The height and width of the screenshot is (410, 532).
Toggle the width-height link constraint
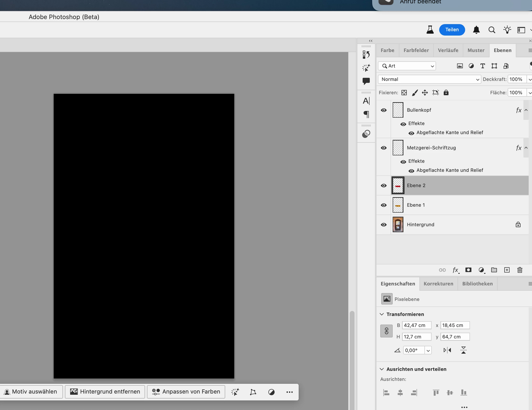(x=386, y=331)
